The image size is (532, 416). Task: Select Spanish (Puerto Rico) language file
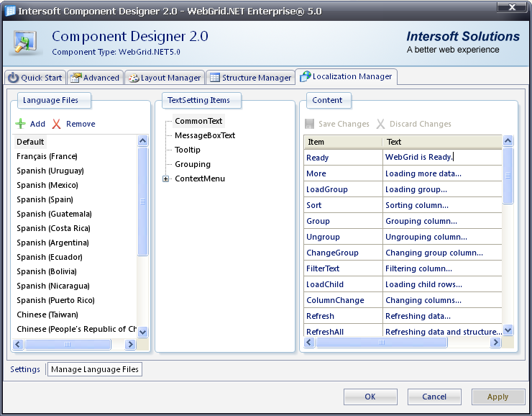(55, 300)
